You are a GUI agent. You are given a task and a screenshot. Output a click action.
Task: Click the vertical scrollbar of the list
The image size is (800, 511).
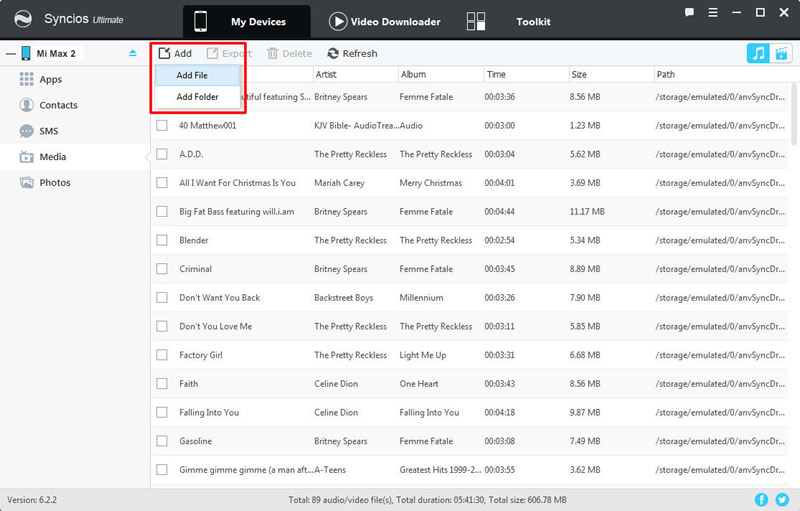click(x=794, y=114)
